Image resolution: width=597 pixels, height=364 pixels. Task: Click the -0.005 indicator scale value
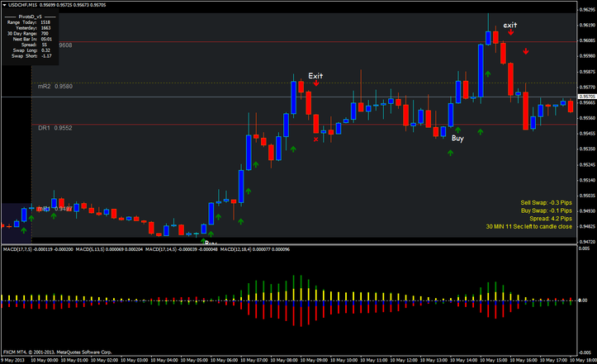tap(585, 352)
